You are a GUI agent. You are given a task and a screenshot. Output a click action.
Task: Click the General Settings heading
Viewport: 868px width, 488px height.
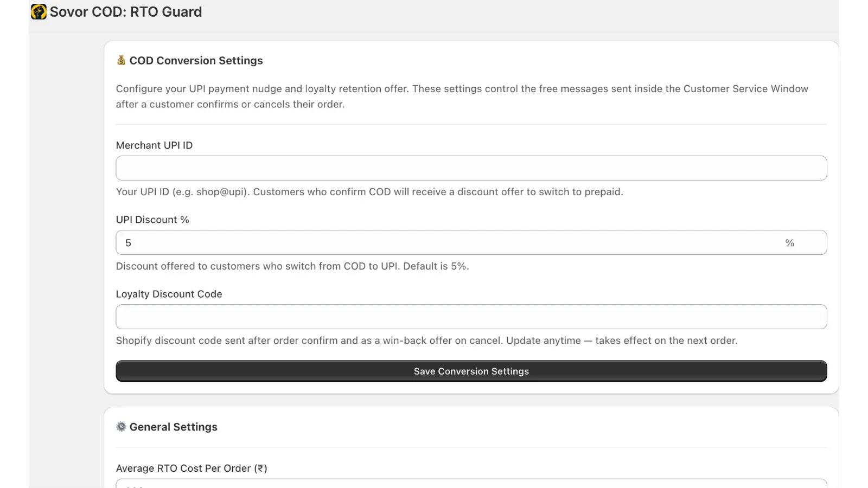click(x=173, y=427)
